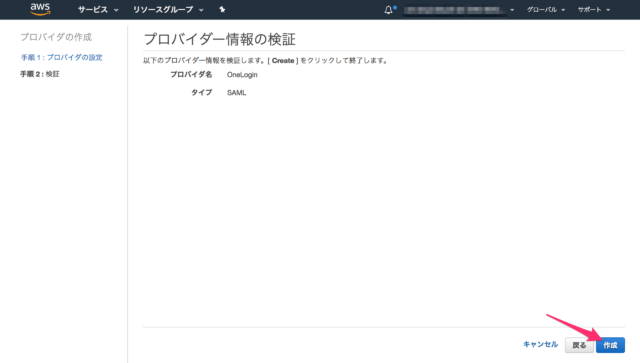The image size is (640, 363).
Task: Click the タイプ label
Action: coord(202,92)
